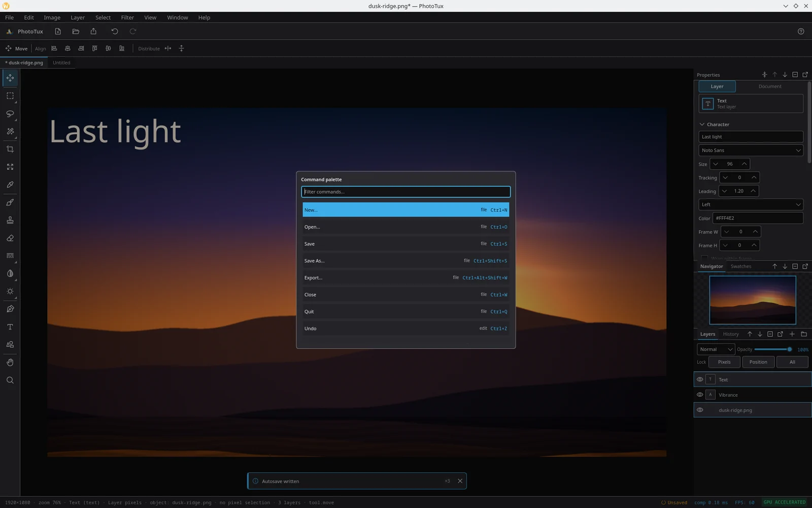812x508 pixels.
Task: Click the Open folder toolbar icon
Action: (76, 31)
